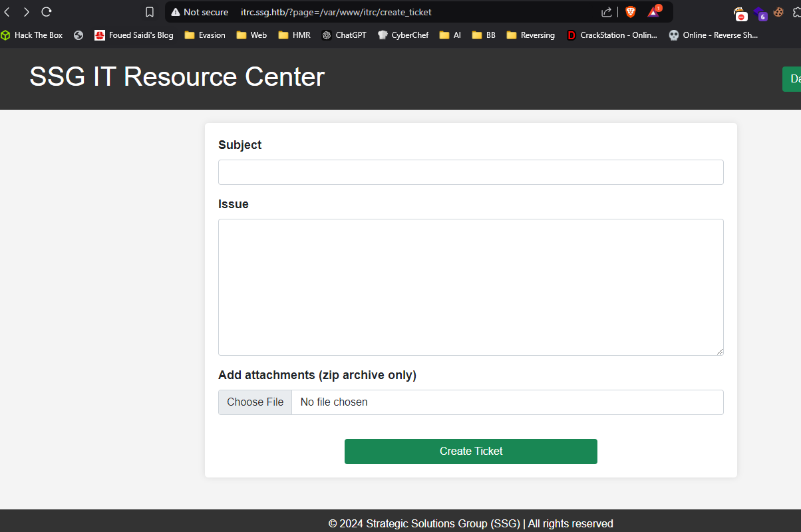Open the CrackStation bookmark
The image size is (801, 532).
click(x=612, y=35)
